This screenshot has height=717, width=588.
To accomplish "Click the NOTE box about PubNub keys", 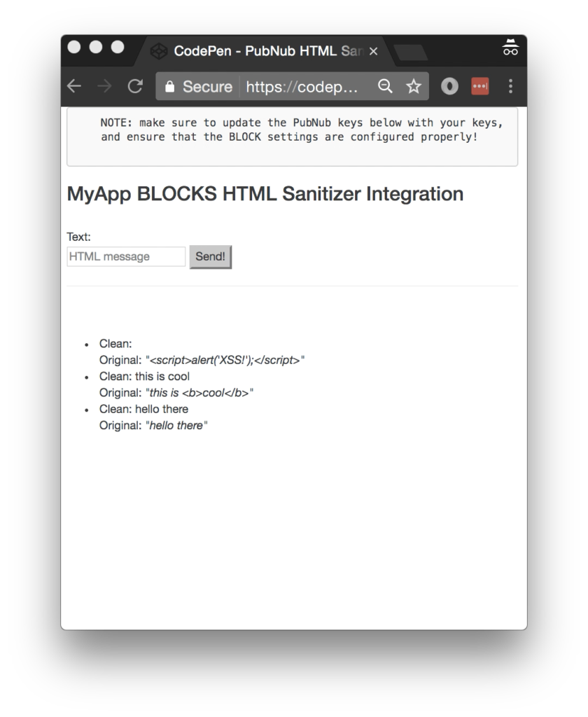I will [292, 137].
